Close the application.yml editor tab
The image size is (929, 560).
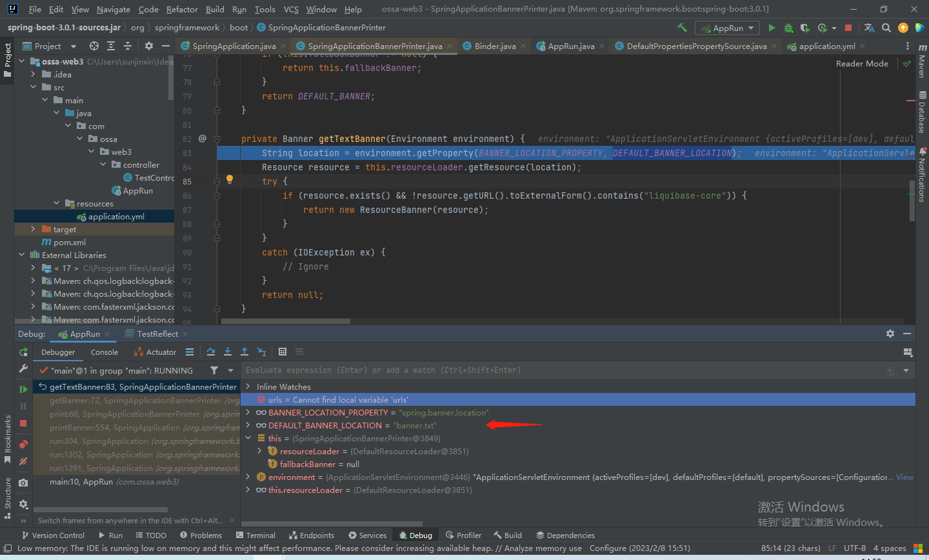point(863,46)
